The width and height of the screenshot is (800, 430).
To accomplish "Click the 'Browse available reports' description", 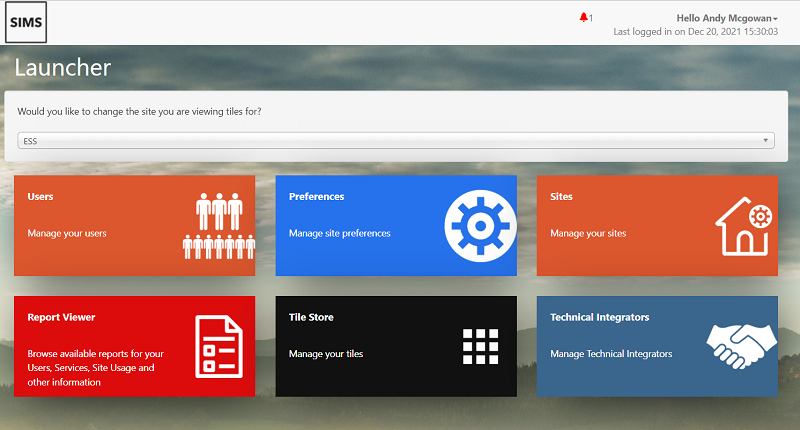I will click(95, 368).
